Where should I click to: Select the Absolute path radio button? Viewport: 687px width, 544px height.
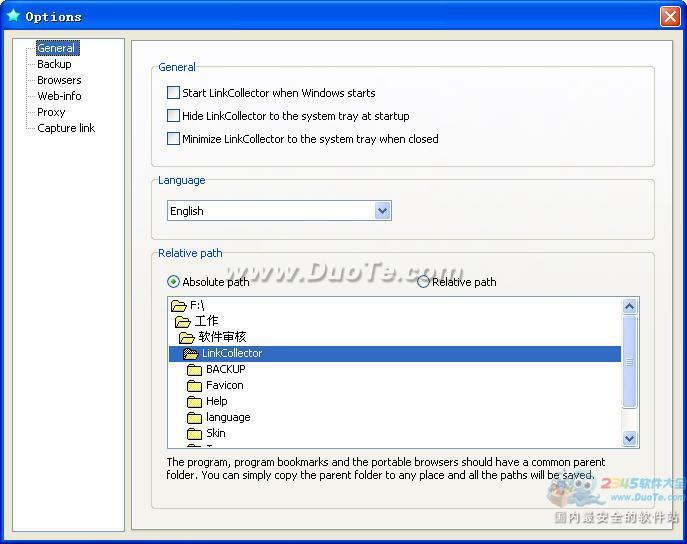tap(174, 282)
